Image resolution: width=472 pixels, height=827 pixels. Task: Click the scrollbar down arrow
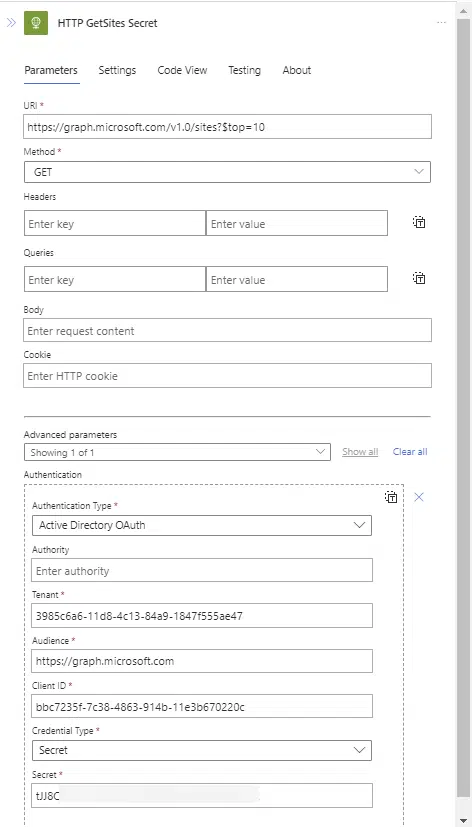463,820
